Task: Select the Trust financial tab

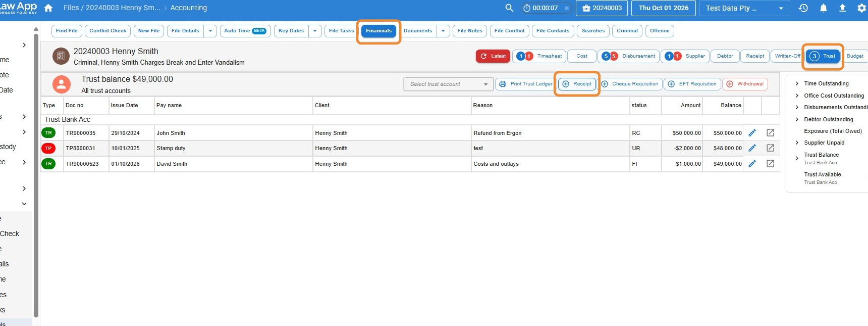Action: 823,56
